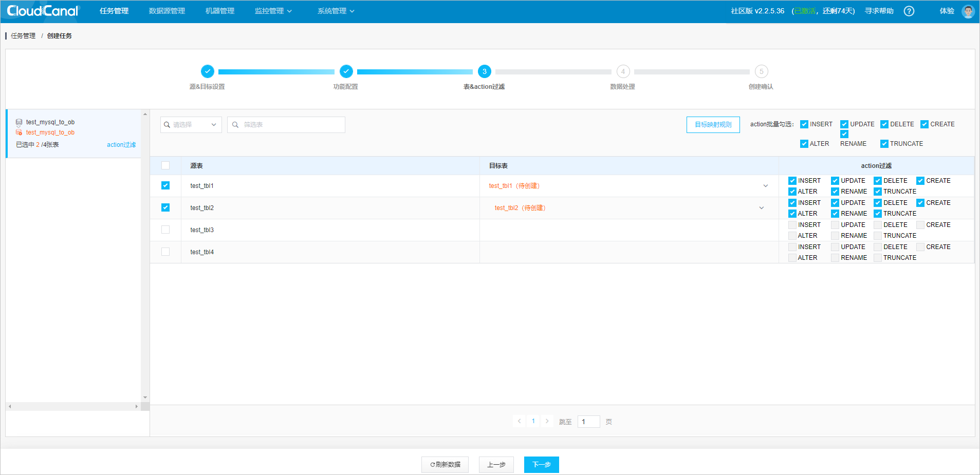This screenshot has height=475, width=980.
Task: Expand the test_tbl1 target table dropdown
Action: tap(765, 185)
